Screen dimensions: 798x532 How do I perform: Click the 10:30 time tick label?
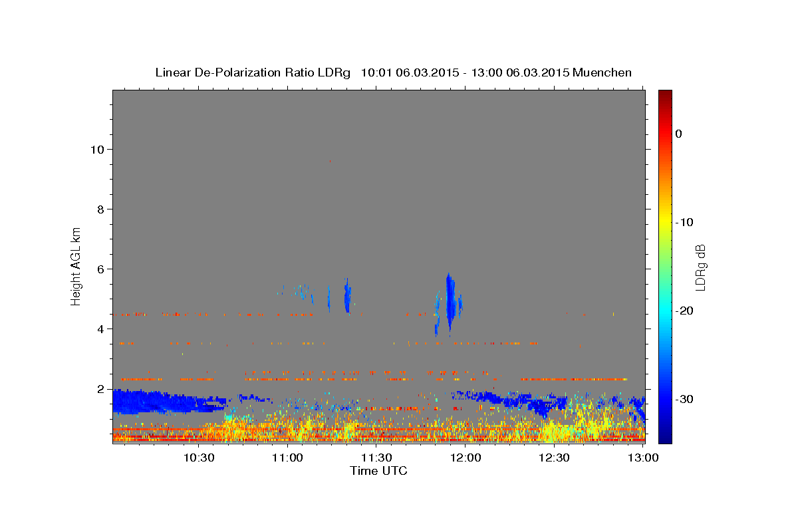tap(199, 458)
